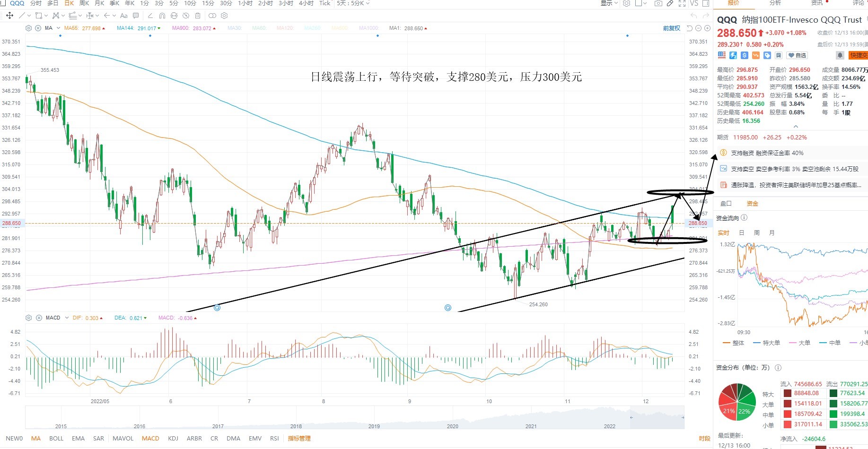Screen dimensions: 868x449
Task: Toggle the magnet snap tool
Action: click(x=162, y=16)
